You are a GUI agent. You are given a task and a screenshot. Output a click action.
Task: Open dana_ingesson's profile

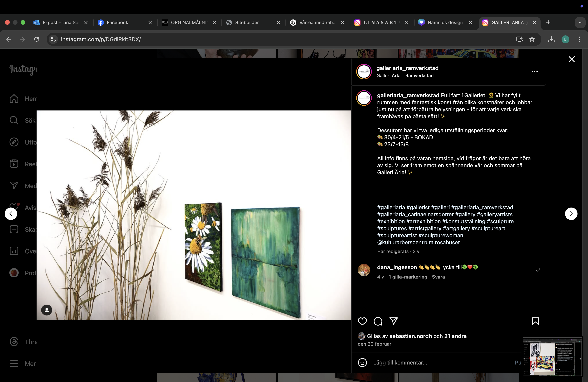tap(397, 267)
